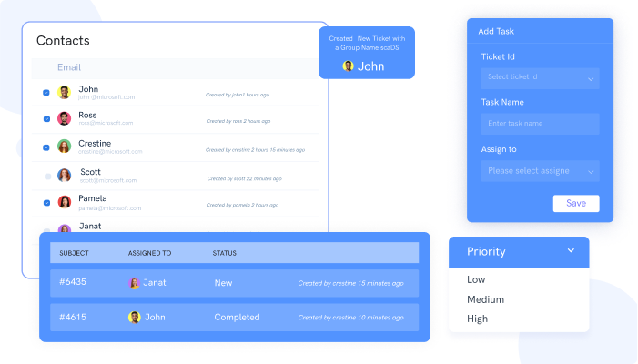Viewport: 638px width, 364px height.
Task: Click 'Created by crestine 15 minutes ago' text
Action: pyautogui.click(x=350, y=284)
